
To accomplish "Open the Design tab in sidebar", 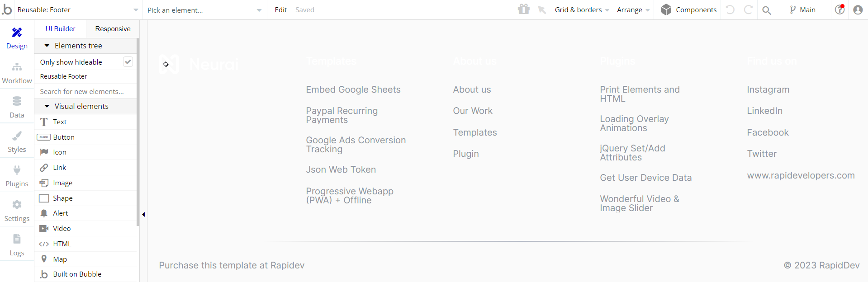I will tap(17, 38).
